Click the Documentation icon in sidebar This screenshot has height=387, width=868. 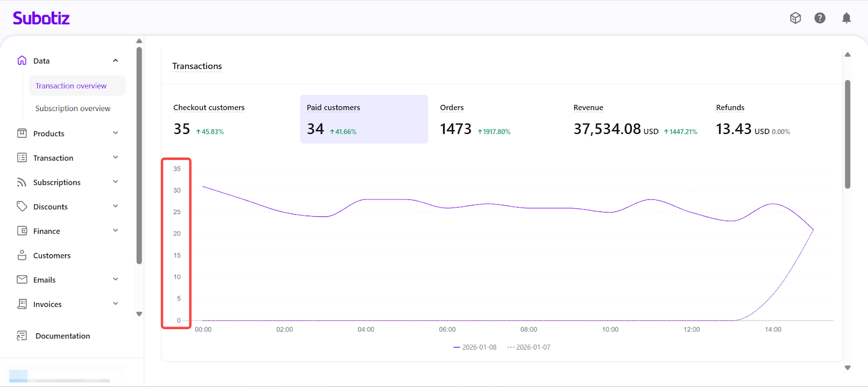(x=22, y=336)
